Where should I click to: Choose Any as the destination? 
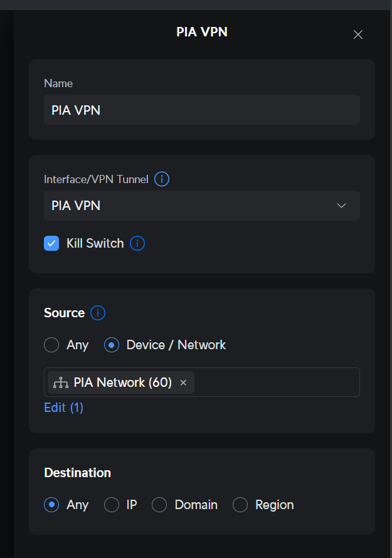(51, 505)
